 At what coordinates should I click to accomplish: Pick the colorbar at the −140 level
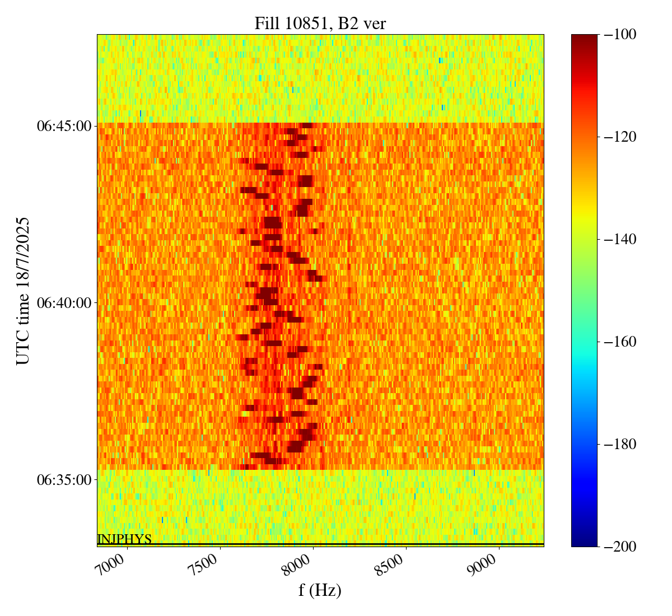pyautogui.click(x=584, y=239)
